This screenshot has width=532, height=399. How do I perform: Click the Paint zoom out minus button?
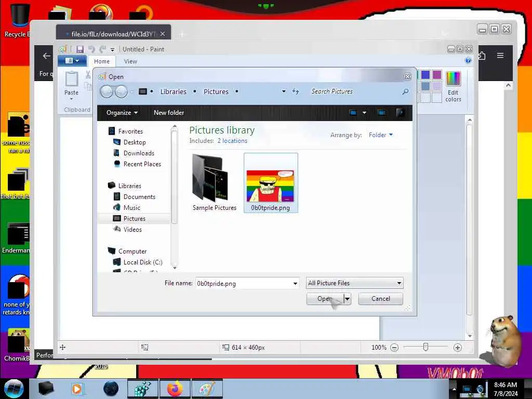tap(394, 348)
